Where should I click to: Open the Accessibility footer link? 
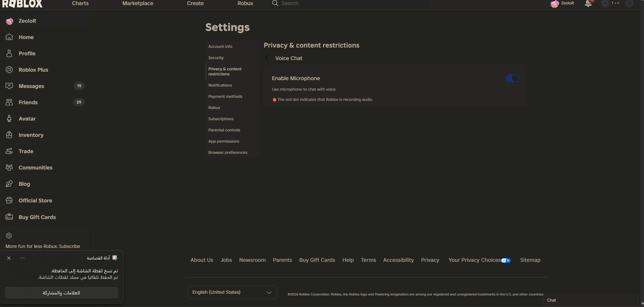click(399, 260)
